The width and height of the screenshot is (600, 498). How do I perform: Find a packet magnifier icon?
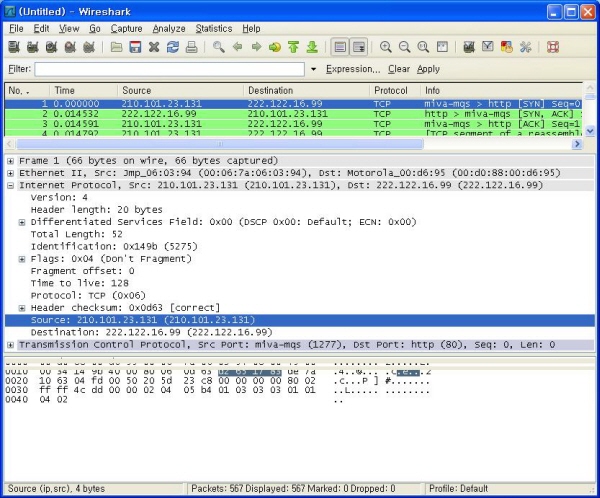(218, 47)
